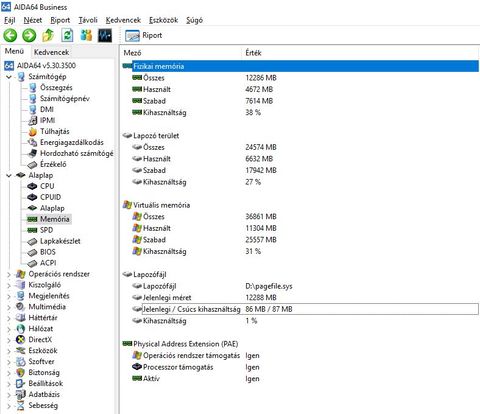Open the Súgó menu
Screen dimensions: 480x414
click(194, 20)
